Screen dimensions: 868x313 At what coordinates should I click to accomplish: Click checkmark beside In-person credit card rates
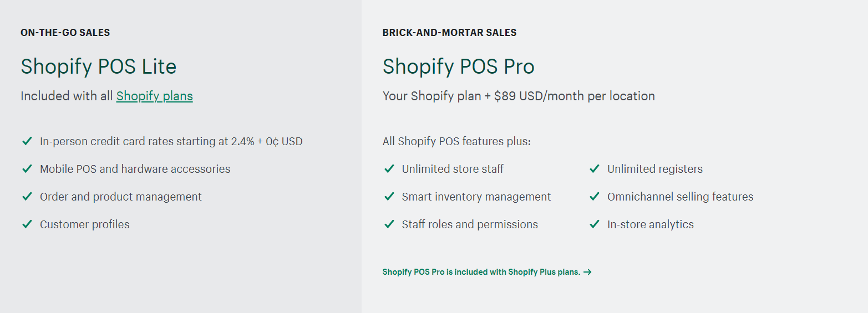point(27,141)
